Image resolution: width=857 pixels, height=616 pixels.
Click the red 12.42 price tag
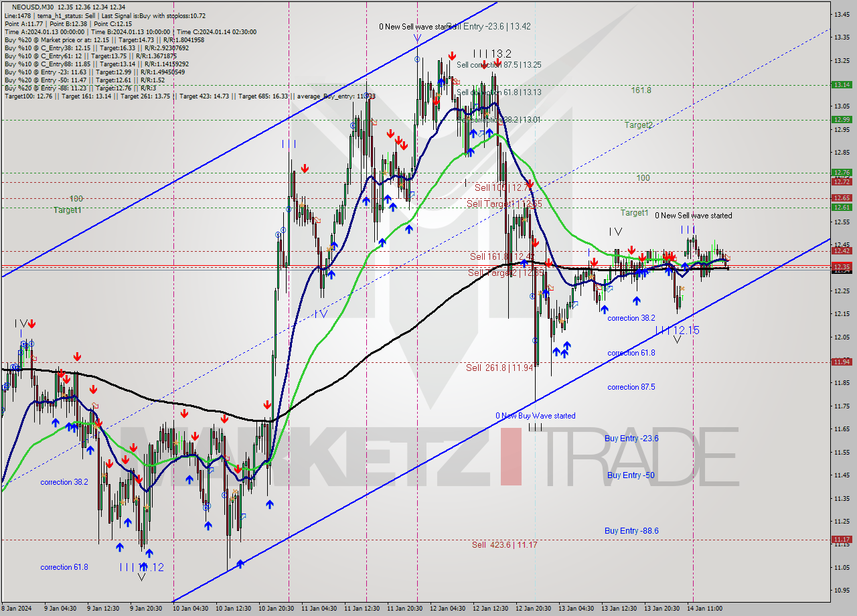[x=841, y=250]
